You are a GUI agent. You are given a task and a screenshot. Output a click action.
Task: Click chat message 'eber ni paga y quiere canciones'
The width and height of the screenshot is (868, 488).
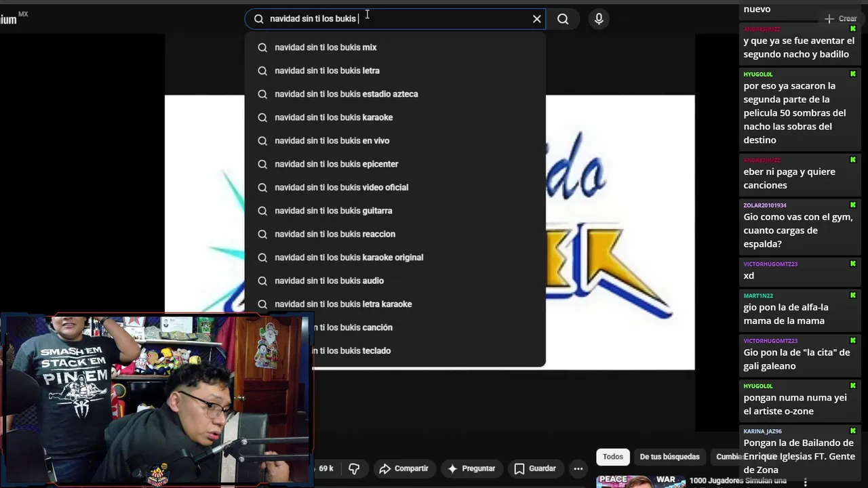pyautogui.click(x=789, y=178)
